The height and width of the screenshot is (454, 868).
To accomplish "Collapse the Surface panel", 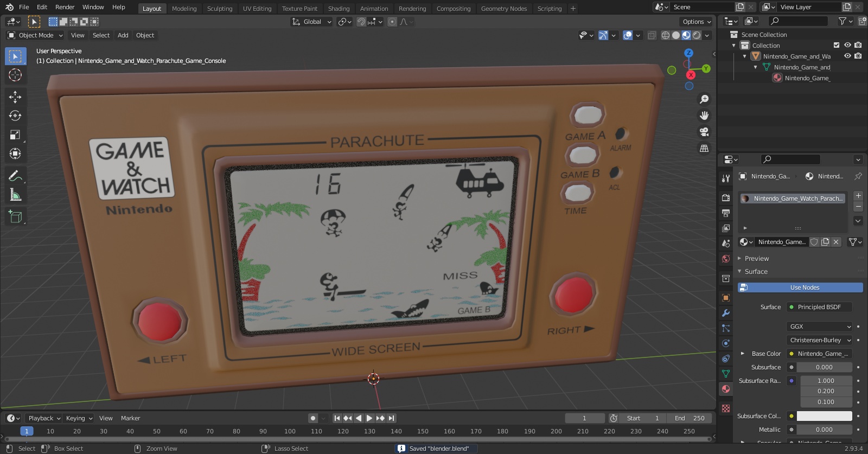I will [x=756, y=272].
